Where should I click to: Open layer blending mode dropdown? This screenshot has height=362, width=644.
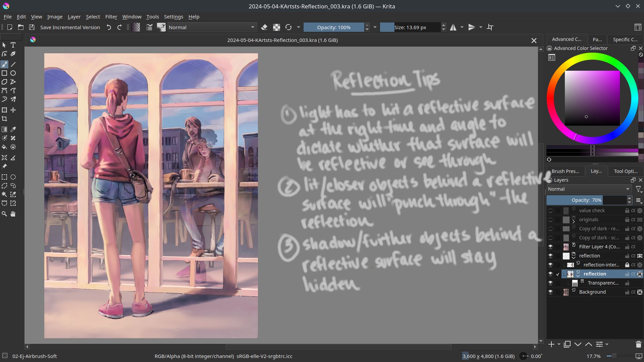point(589,189)
